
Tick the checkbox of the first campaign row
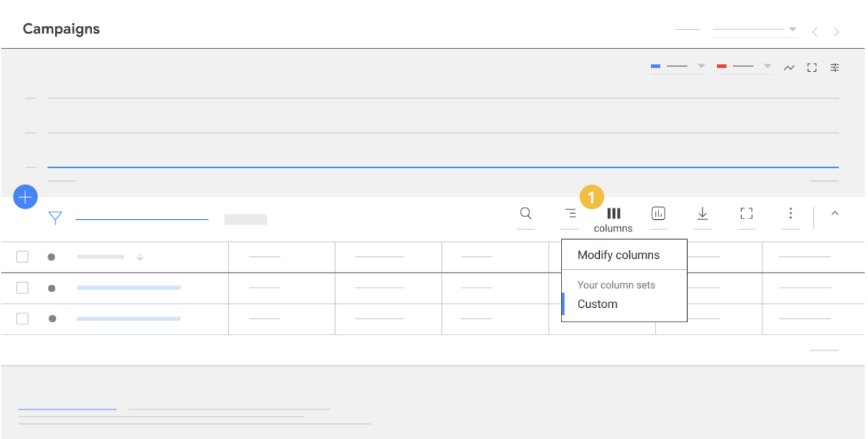point(23,288)
